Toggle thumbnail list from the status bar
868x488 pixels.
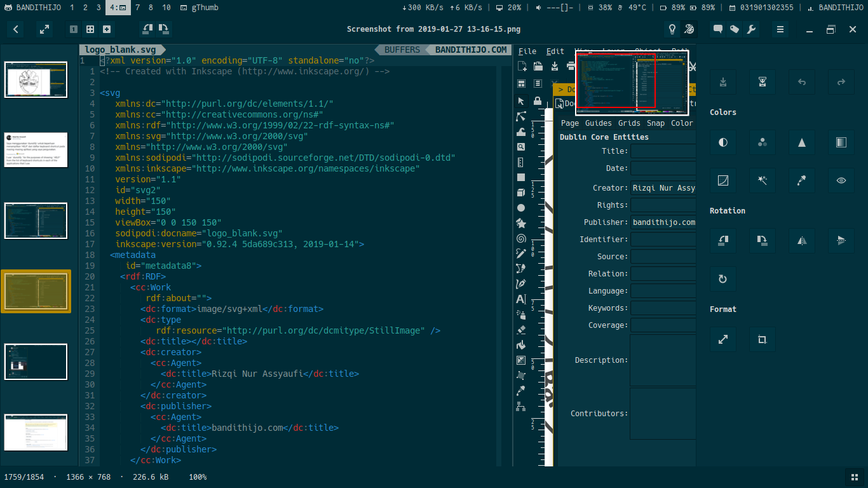[854, 477]
